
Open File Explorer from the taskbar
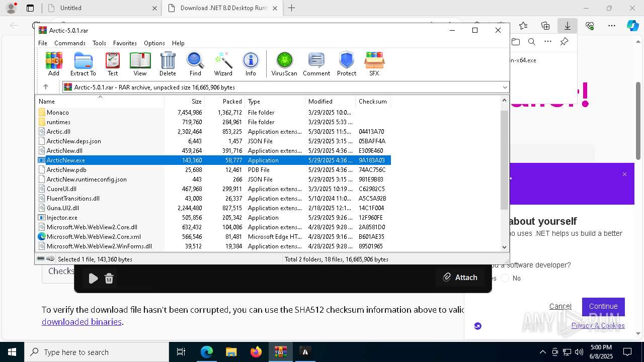point(231,352)
